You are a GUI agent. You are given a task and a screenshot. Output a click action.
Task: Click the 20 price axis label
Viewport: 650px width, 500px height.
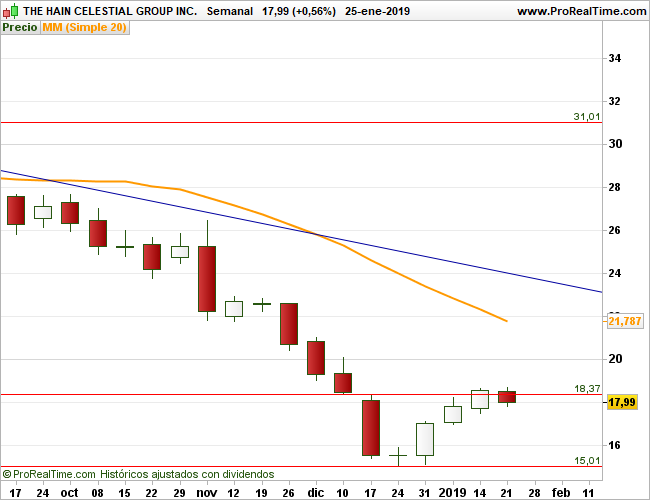click(x=615, y=359)
